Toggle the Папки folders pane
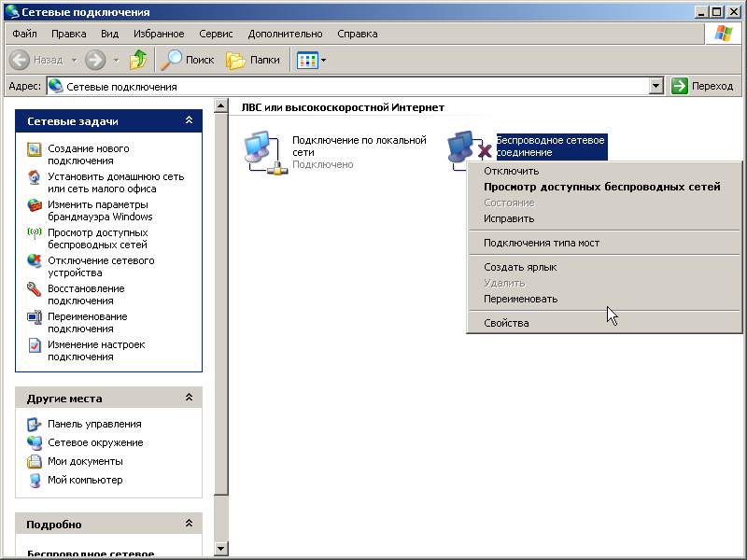Image resolution: width=747 pixels, height=560 pixels. point(253,60)
